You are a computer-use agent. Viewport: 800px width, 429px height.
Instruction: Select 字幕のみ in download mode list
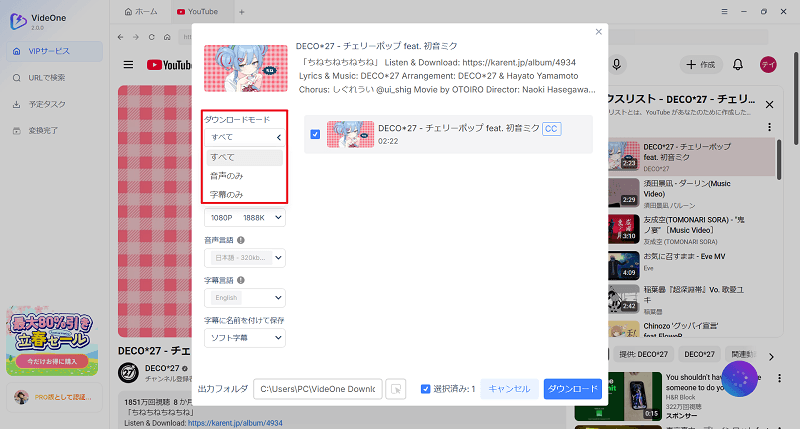pos(226,194)
